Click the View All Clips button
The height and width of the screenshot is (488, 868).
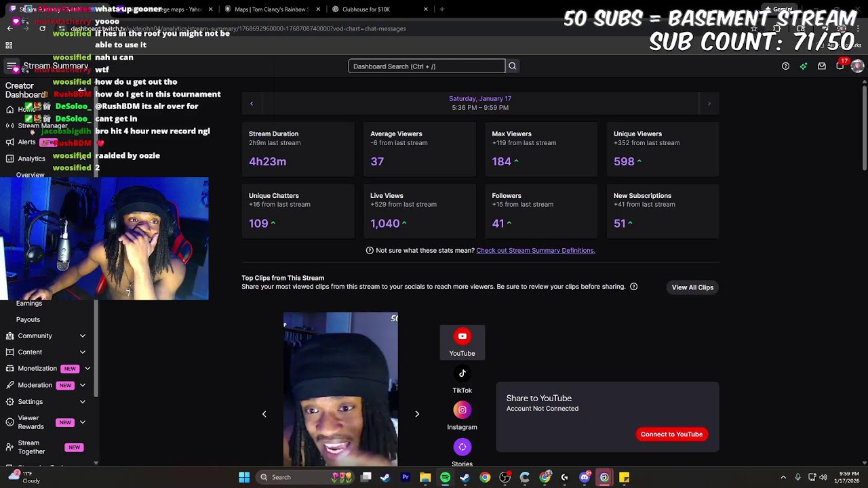(x=692, y=287)
